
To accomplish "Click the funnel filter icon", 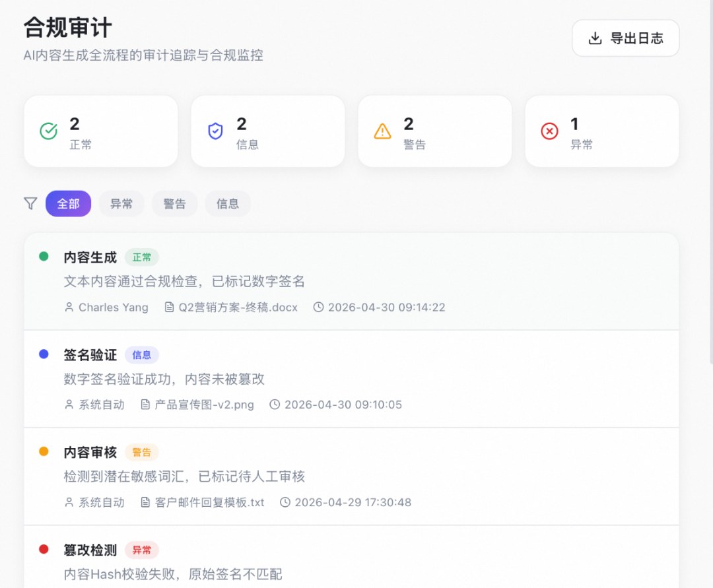I will pyautogui.click(x=30, y=203).
